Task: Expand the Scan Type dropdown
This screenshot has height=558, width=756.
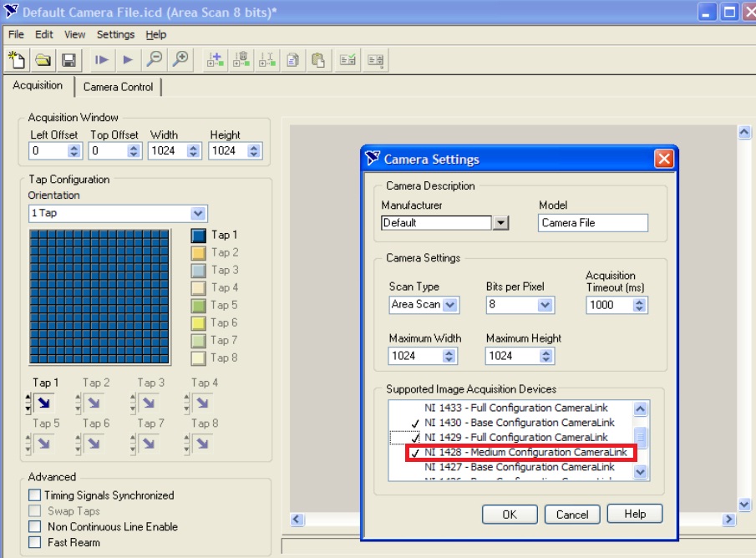Action: click(x=450, y=305)
